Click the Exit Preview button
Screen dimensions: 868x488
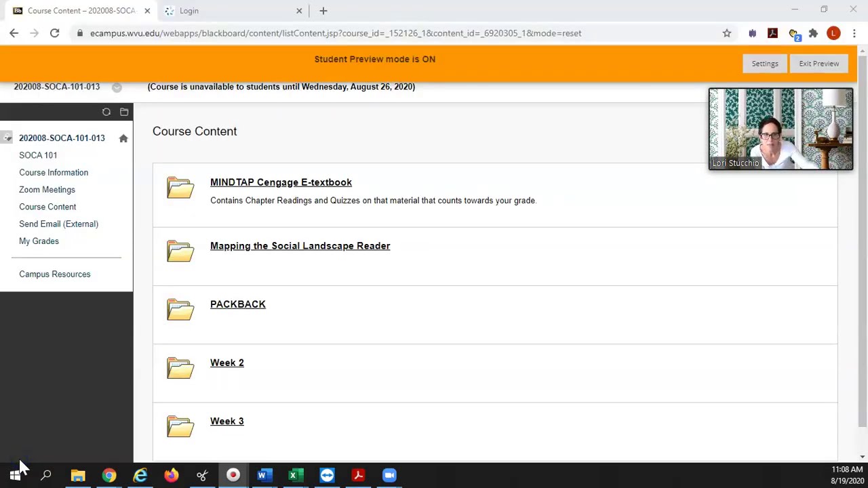point(818,64)
